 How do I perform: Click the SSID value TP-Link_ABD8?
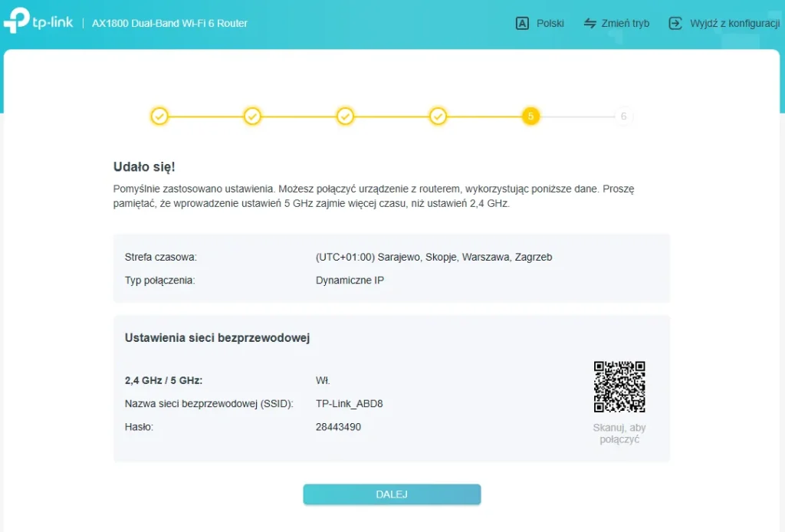pos(350,404)
